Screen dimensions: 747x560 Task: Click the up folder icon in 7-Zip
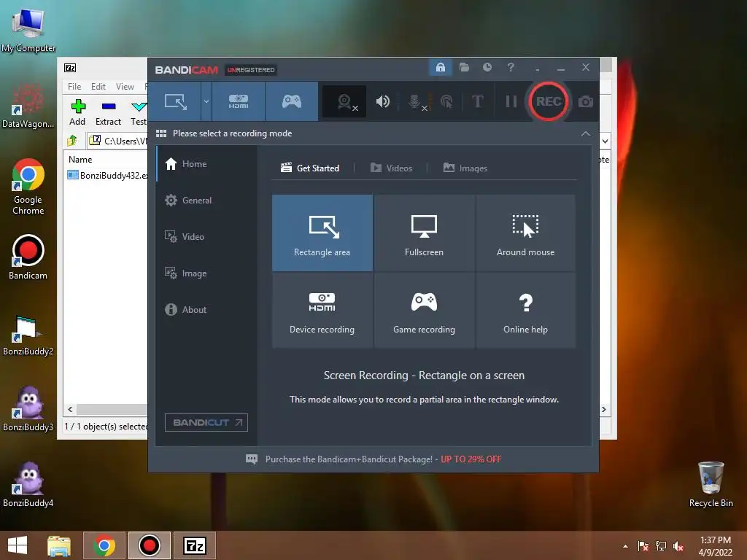(x=72, y=141)
